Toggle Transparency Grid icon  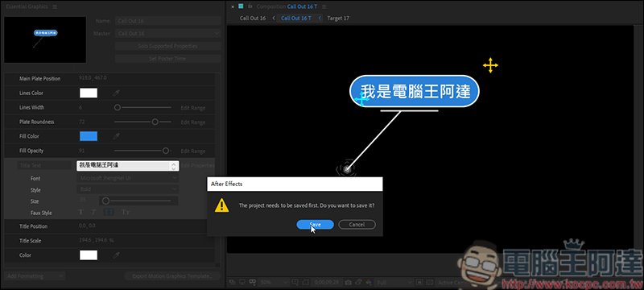430,282
